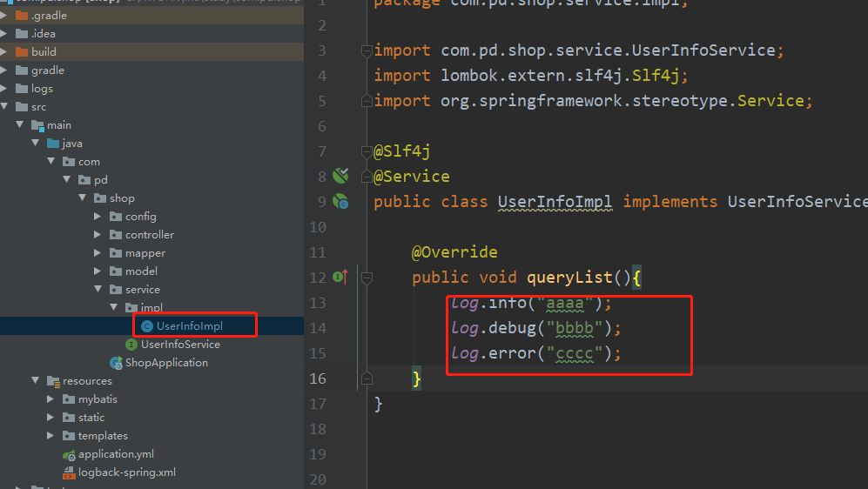Click the gradle folder icon

click(22, 70)
